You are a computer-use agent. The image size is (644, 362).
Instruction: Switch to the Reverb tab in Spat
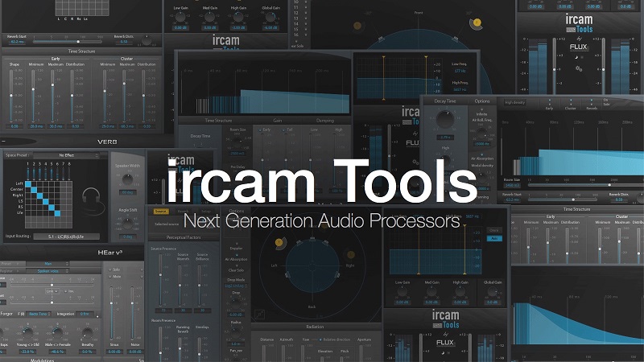pyautogui.click(x=184, y=212)
